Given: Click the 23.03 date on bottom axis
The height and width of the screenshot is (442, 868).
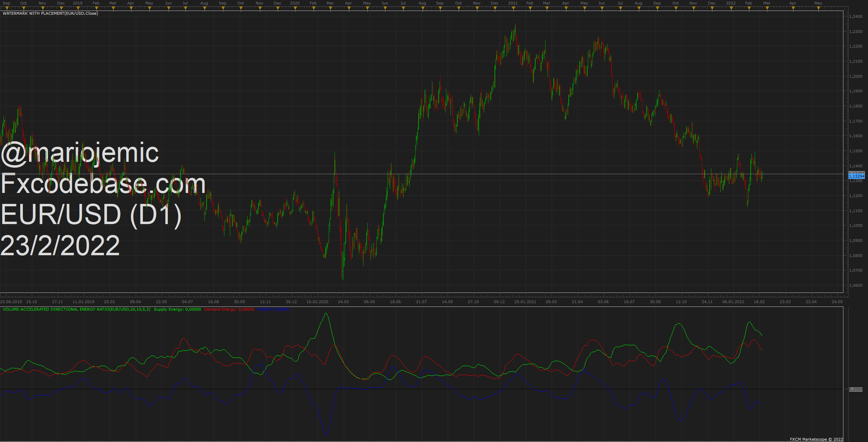Looking at the screenshot, I should point(785,302).
